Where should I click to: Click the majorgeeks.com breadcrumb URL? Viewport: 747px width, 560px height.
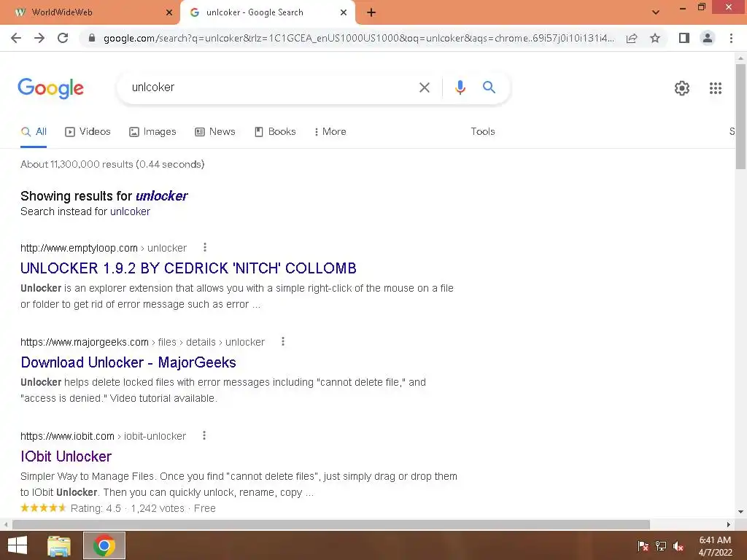[x=142, y=343]
